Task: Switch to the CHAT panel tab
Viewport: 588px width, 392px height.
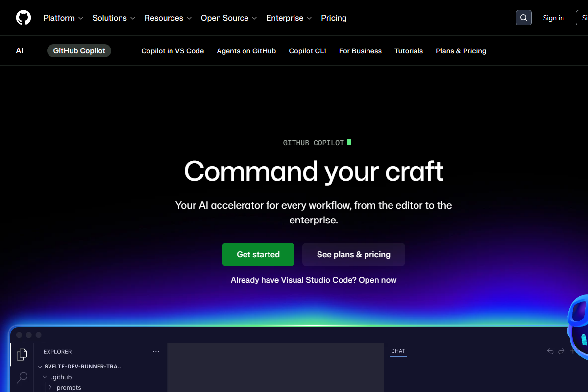Action: (398, 351)
